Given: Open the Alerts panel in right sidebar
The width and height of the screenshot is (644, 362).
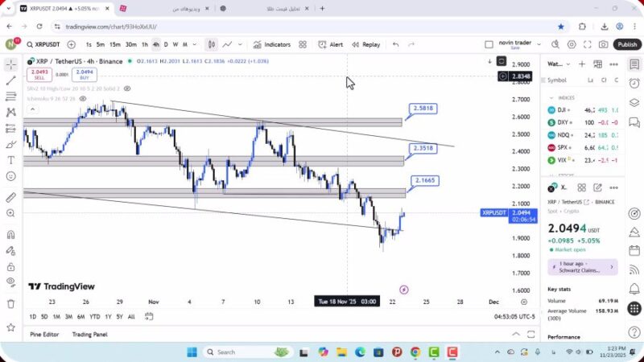Looking at the screenshot, I should pyautogui.click(x=634, y=84).
